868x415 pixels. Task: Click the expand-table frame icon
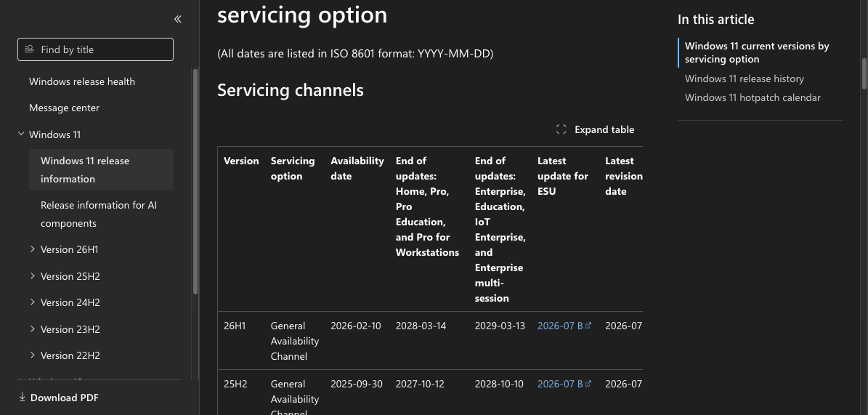[x=561, y=129]
